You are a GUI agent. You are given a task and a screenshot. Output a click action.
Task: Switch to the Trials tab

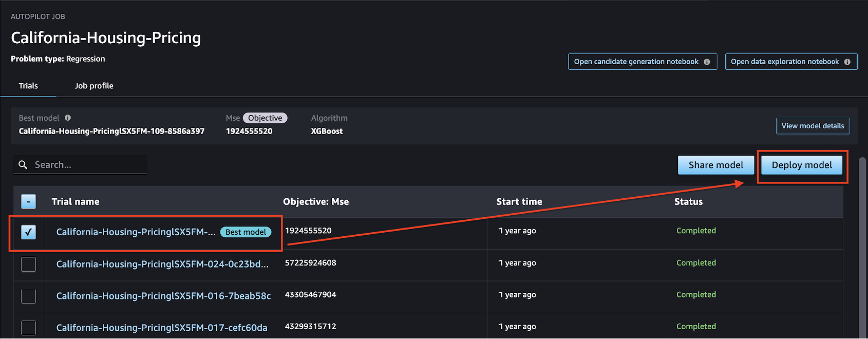point(28,86)
